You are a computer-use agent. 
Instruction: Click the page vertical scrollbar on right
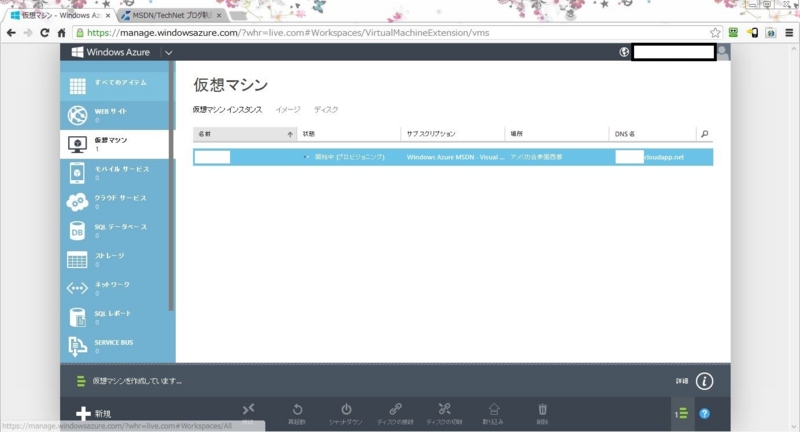(x=794, y=237)
